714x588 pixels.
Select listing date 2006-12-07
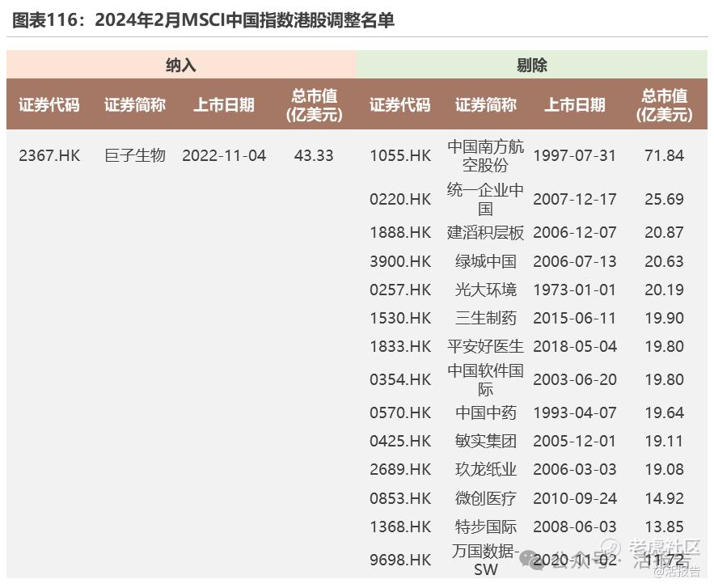point(575,233)
